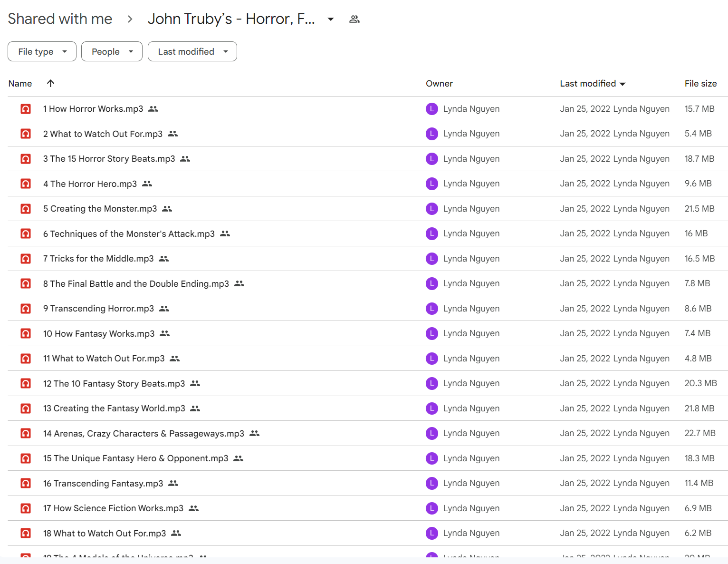Click the 15.7 MB file size value
The width and height of the screenshot is (728, 564).
[699, 109]
